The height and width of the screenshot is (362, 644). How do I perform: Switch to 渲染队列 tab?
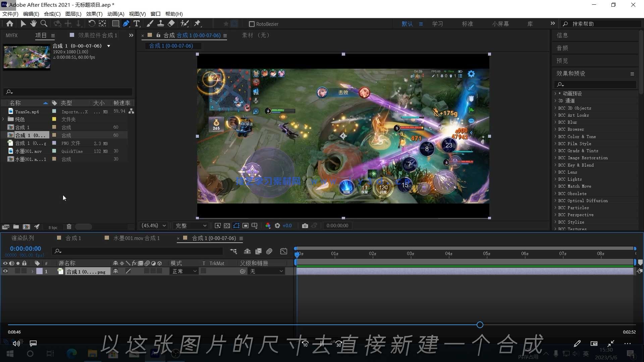[x=23, y=238]
